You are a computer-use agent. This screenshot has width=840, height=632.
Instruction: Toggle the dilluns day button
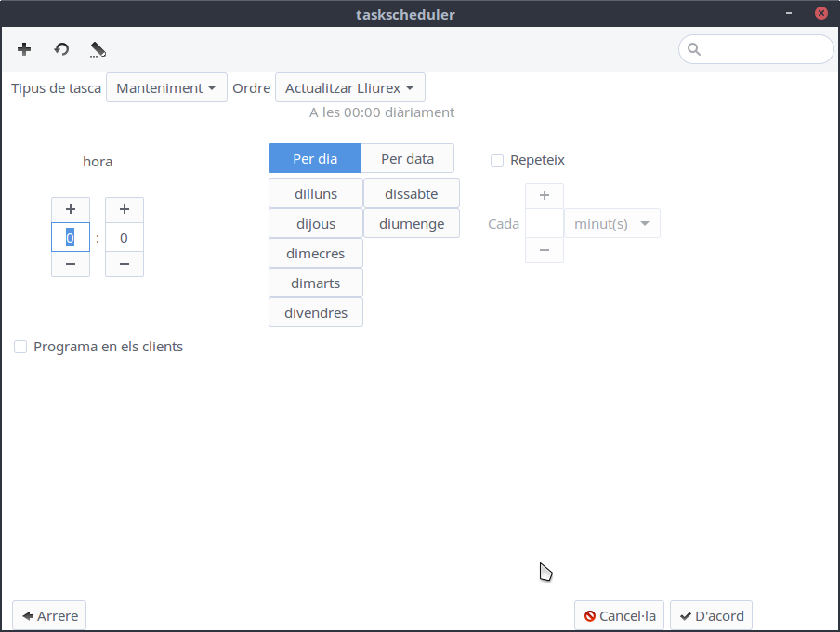point(316,194)
